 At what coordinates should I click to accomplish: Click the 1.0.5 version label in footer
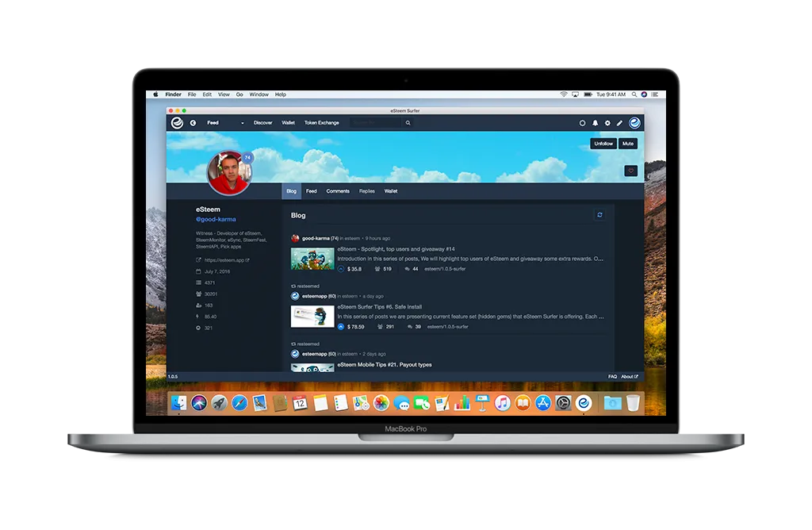(173, 377)
